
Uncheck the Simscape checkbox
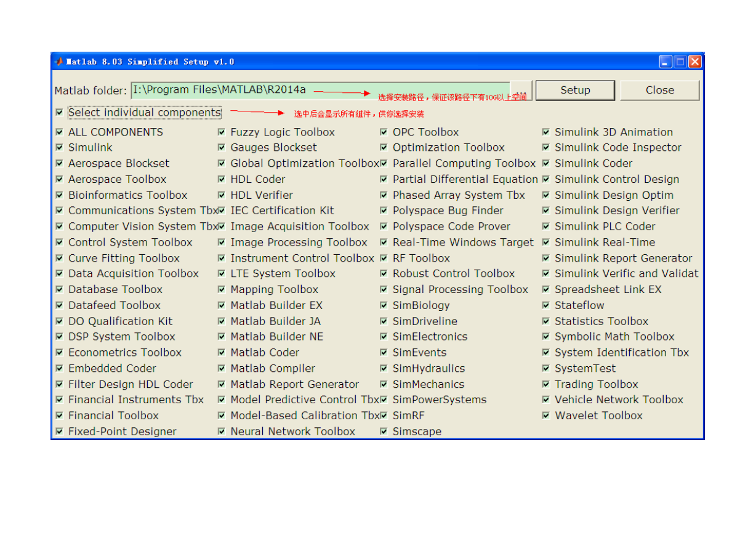coord(384,432)
